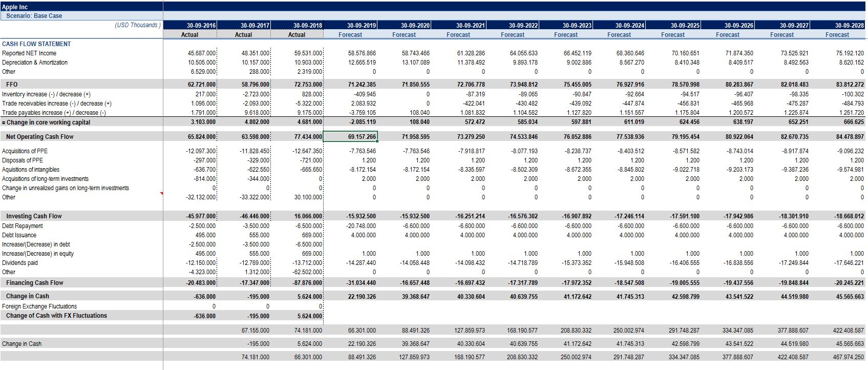This screenshot has width=868, height=370.
Task: Select the Financing Cash Flow row label
Action: [x=35, y=283]
